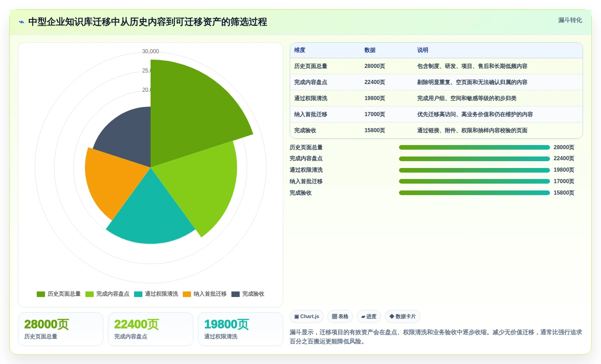
Task: Click the 完成内容盘点 progress bar
Action: tap(474, 159)
